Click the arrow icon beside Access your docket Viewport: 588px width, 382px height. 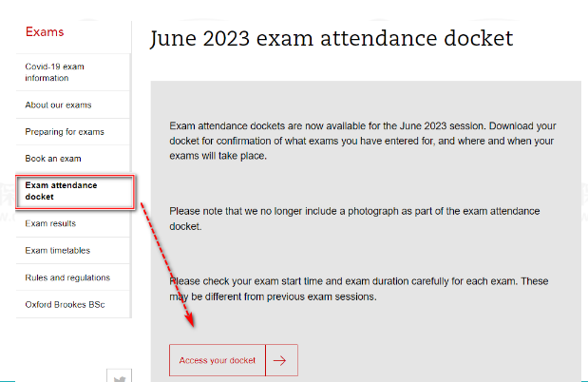[281, 361]
